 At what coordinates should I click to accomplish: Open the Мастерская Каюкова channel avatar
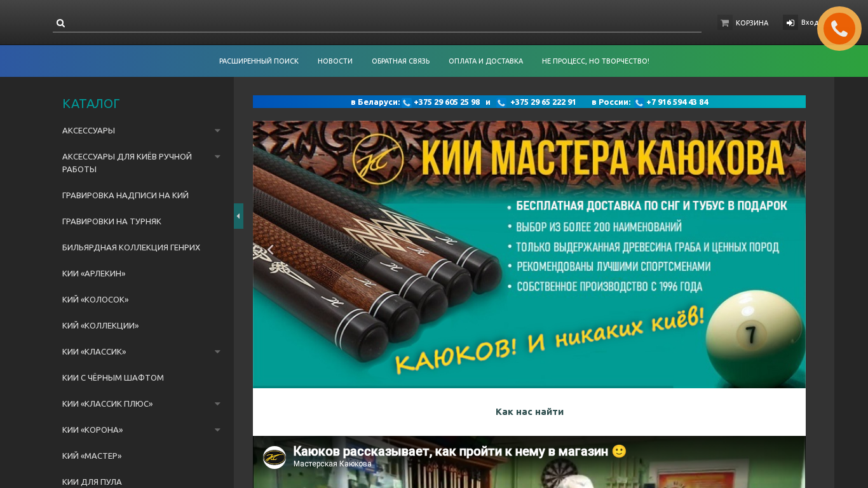click(x=275, y=457)
